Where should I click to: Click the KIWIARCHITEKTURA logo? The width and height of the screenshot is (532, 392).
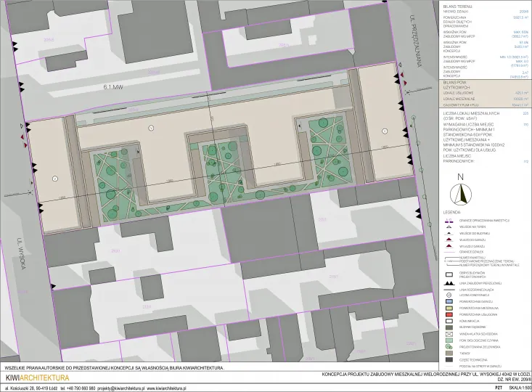click(x=37, y=378)
